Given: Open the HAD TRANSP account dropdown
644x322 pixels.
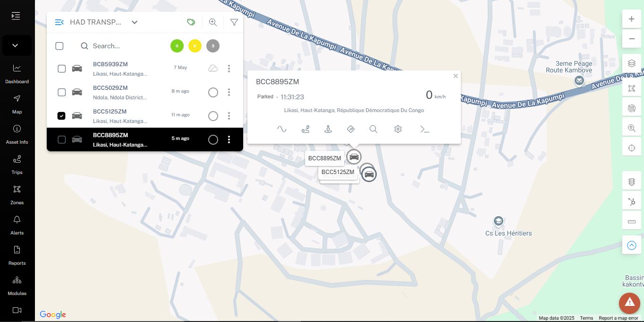Looking at the screenshot, I should click(135, 22).
